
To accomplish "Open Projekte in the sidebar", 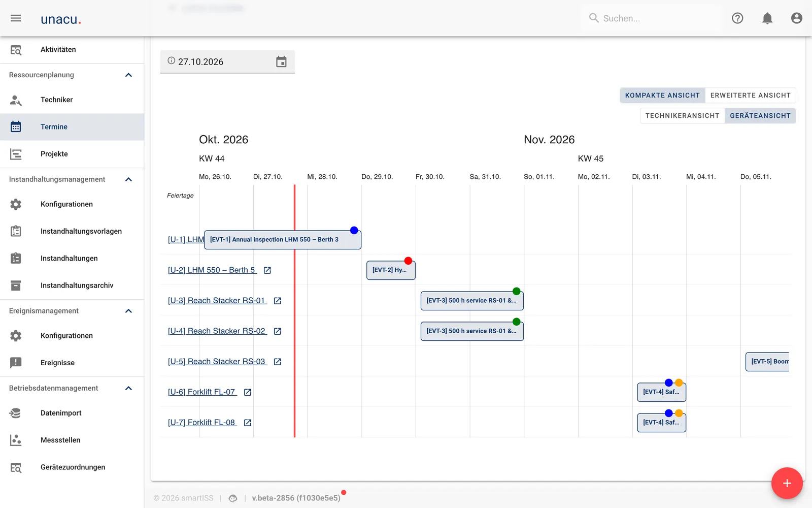I will point(72,154).
